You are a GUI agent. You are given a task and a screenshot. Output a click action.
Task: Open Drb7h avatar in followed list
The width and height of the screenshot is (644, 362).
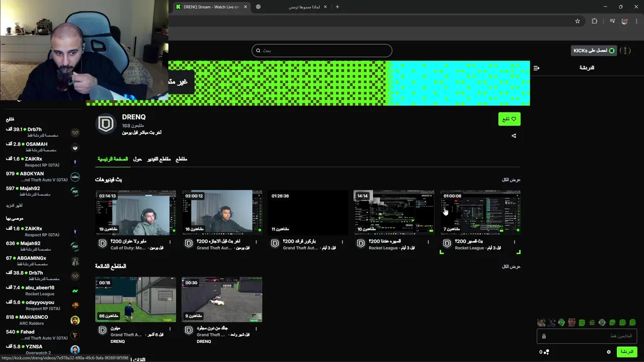pos(75,133)
